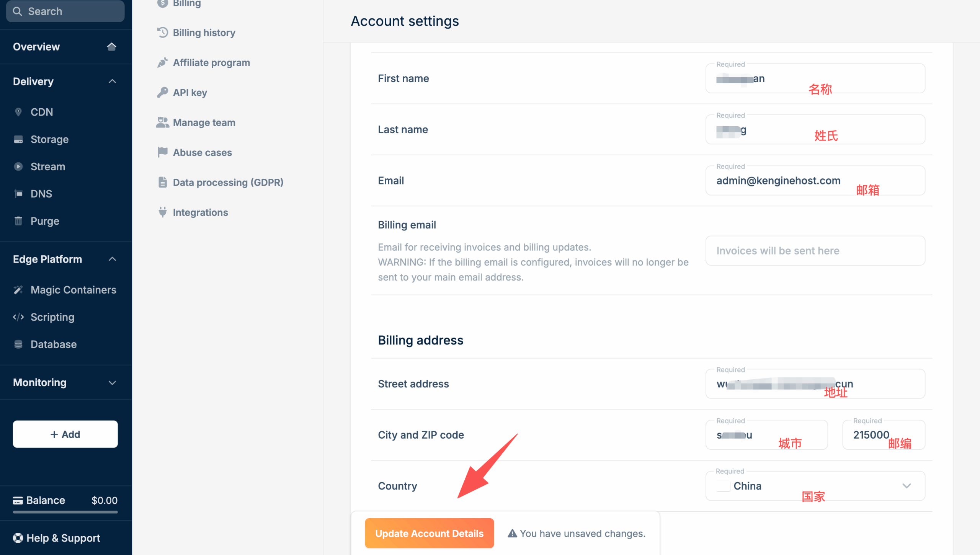
Task: Go to the Manage team page
Action: coord(204,122)
